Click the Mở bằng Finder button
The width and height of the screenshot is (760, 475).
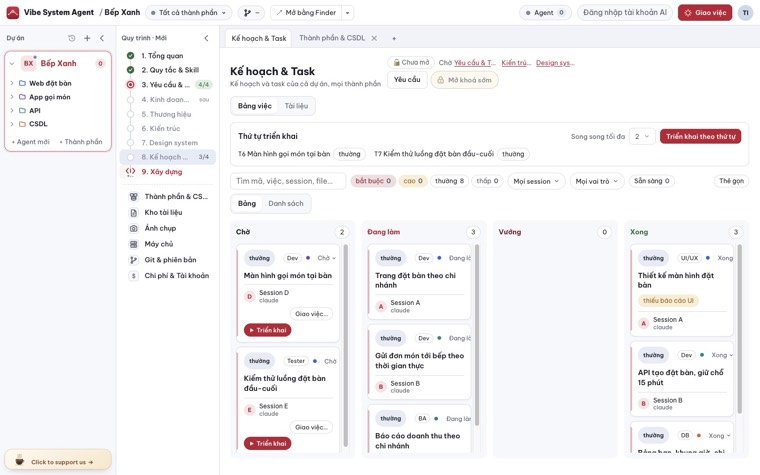(x=306, y=13)
